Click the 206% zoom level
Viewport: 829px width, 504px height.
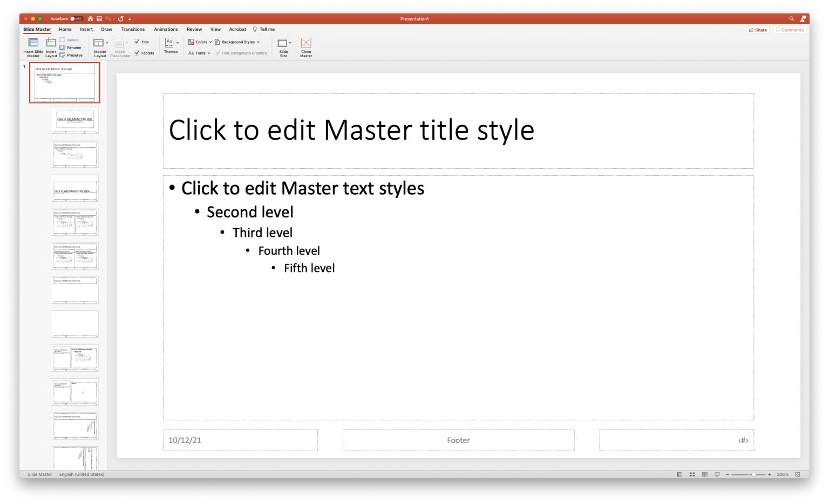(783, 474)
